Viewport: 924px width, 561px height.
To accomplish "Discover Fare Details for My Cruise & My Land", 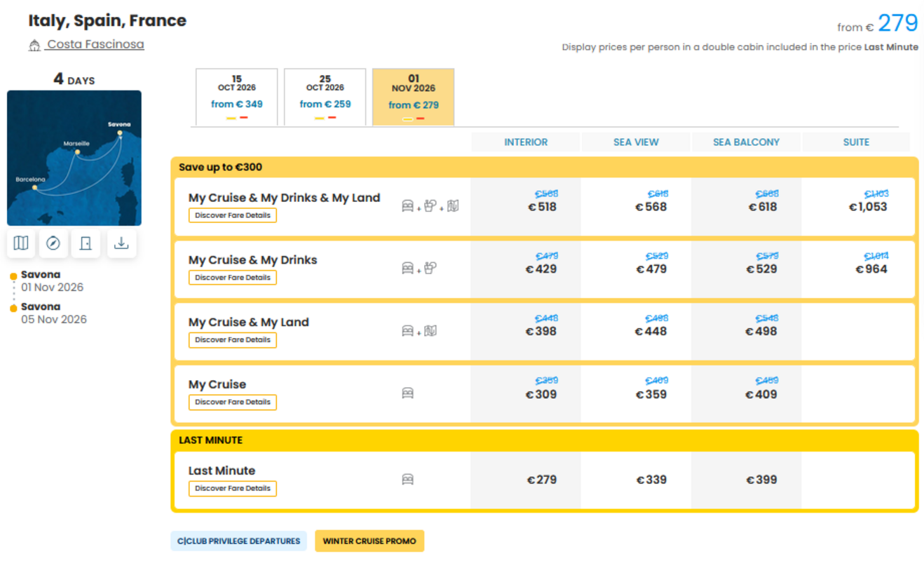I will [233, 340].
